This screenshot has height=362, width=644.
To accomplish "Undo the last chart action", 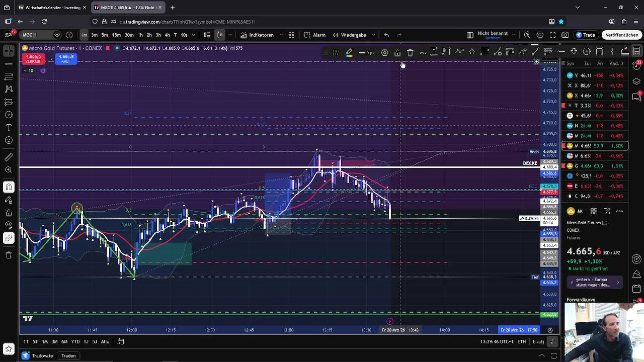I will tap(386, 35).
